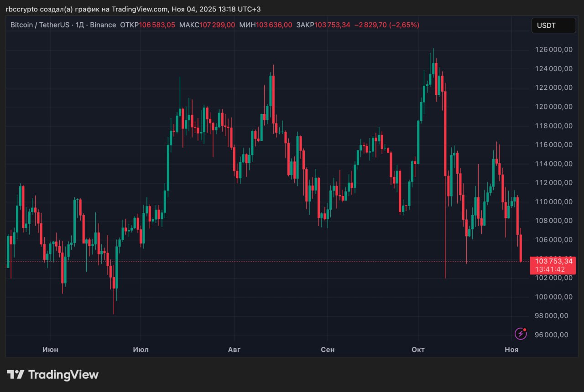Viewport: 584px width, 392px height.
Task: Click the МИН low value 103 636,00
Action: tap(274, 25)
